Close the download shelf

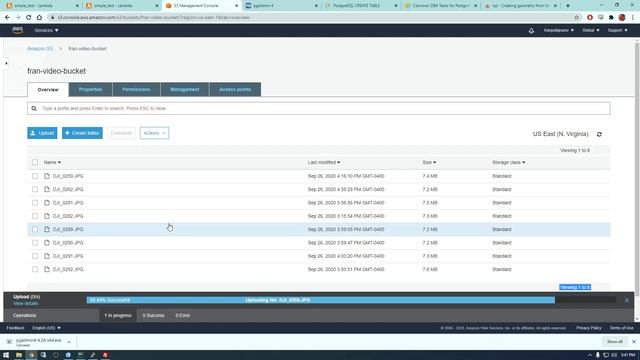click(x=634, y=342)
